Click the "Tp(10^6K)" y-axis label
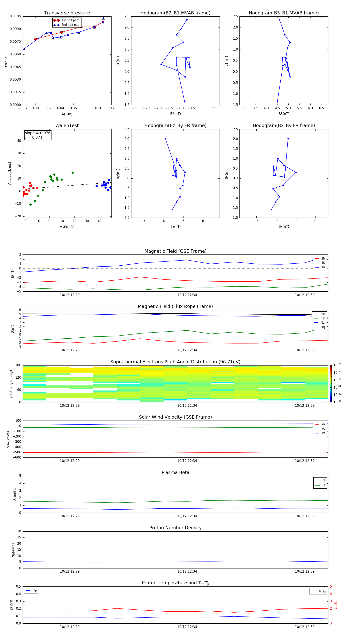Image resolution: width=351 pixels, height=644 pixels. point(11,605)
